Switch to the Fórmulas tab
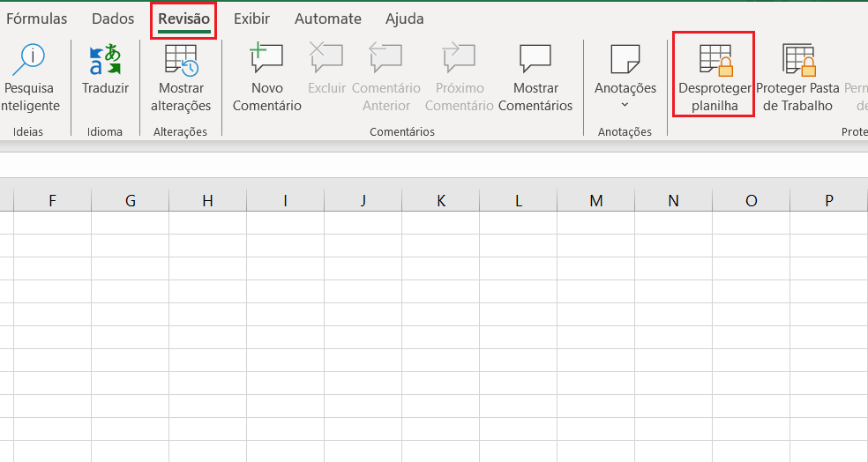The width and height of the screenshot is (868, 462). point(36,19)
